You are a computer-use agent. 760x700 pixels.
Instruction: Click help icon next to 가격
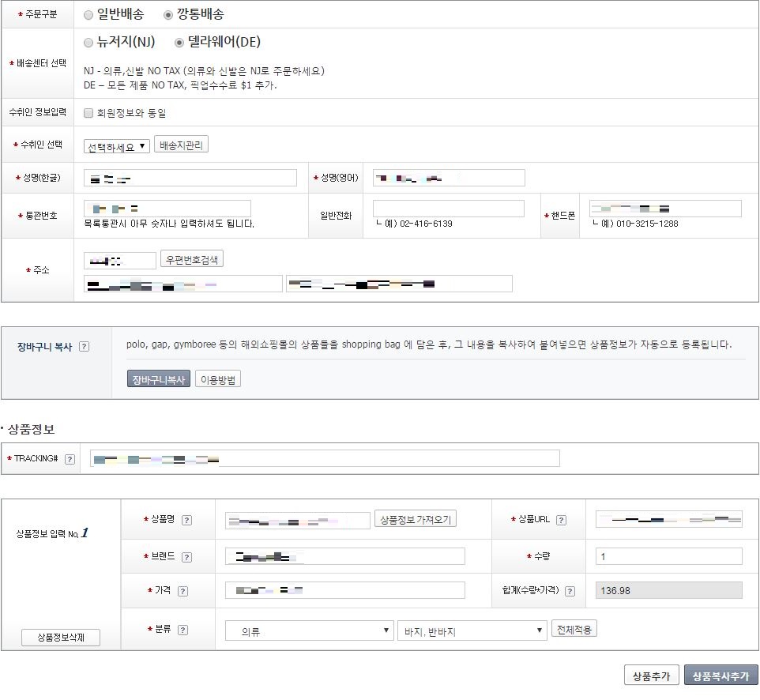pyautogui.click(x=182, y=591)
